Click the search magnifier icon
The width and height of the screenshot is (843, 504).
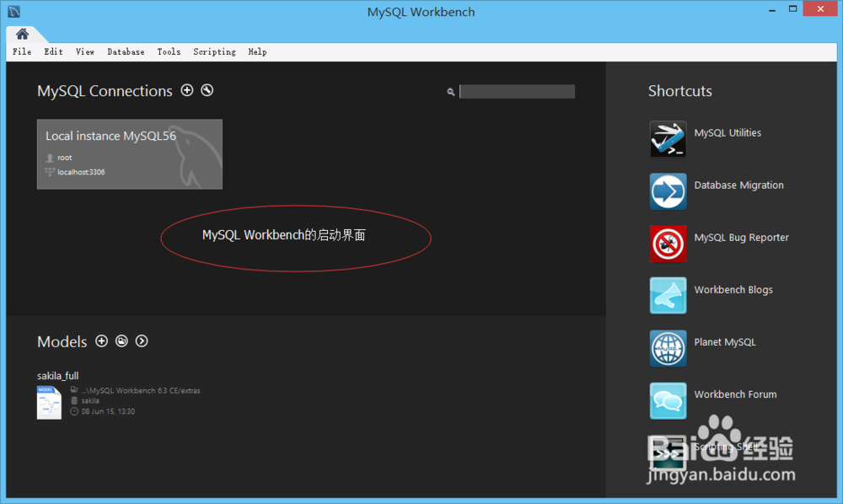pos(451,91)
